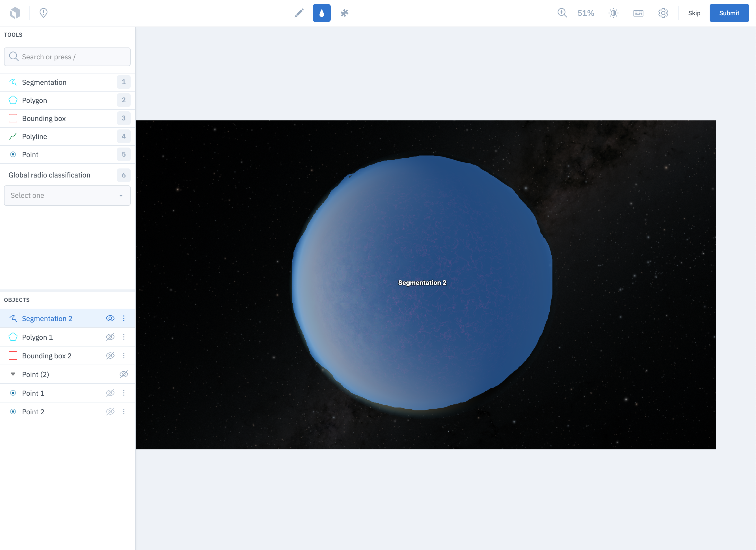Open Global radio classification dropdown
756x550 pixels.
(x=67, y=196)
